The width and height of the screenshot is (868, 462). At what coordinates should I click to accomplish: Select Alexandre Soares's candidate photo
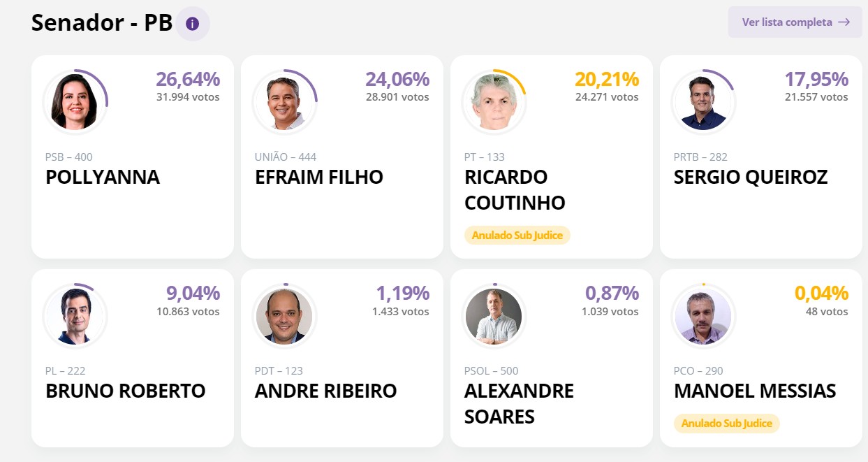pyautogui.click(x=494, y=316)
